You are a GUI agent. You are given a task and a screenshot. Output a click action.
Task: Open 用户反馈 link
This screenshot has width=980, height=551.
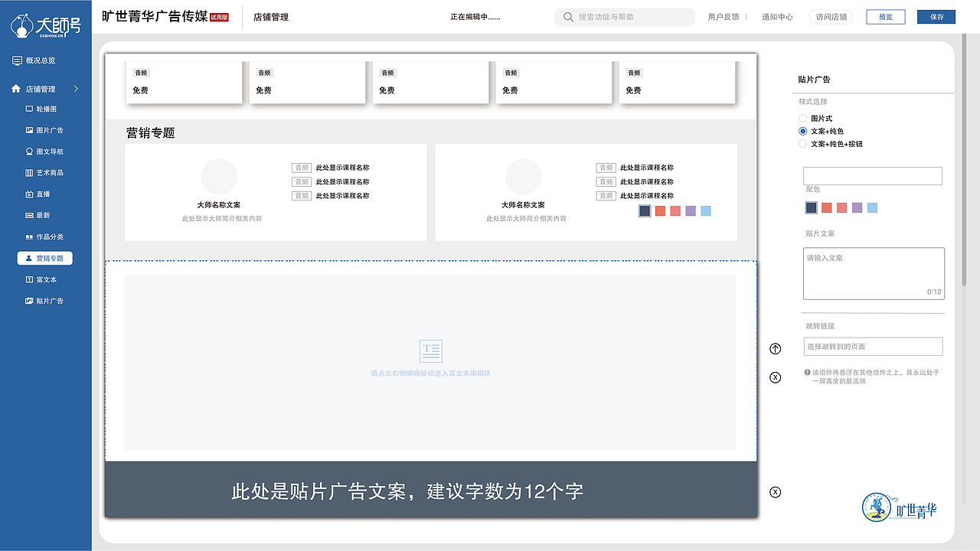point(724,17)
